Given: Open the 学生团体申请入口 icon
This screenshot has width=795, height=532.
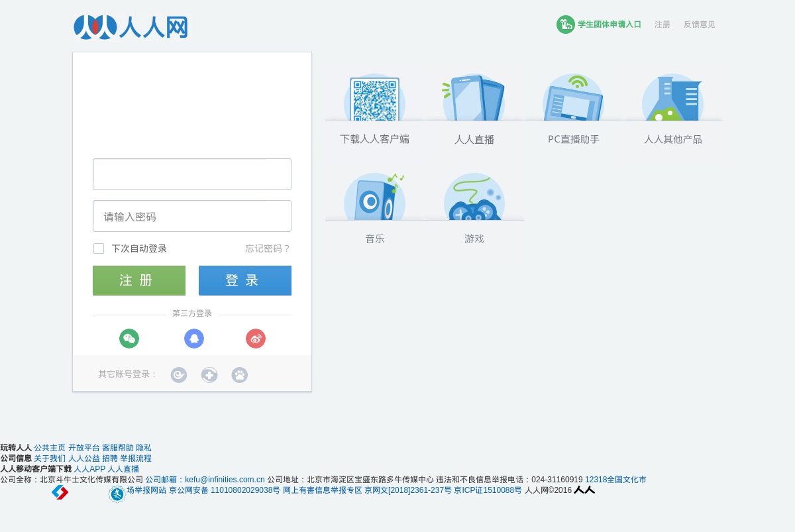Looking at the screenshot, I should 565,25.
